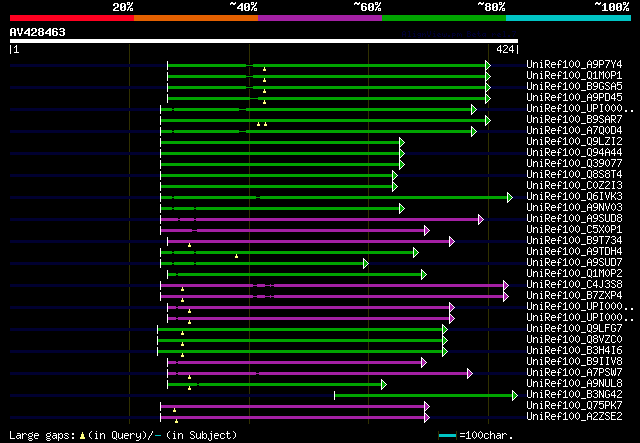Click the yellow gap marker under the A2ZSE2 alignment
Viewport: 640px width, 443px height.
coord(176,421)
